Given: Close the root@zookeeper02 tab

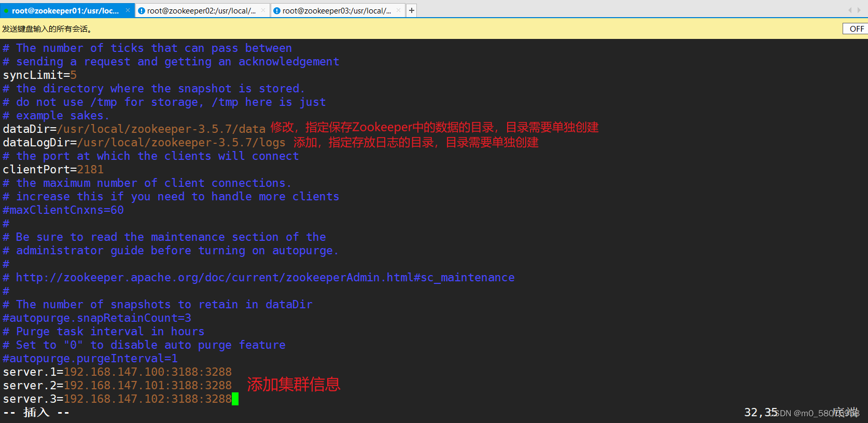Looking at the screenshot, I should click(x=263, y=10).
